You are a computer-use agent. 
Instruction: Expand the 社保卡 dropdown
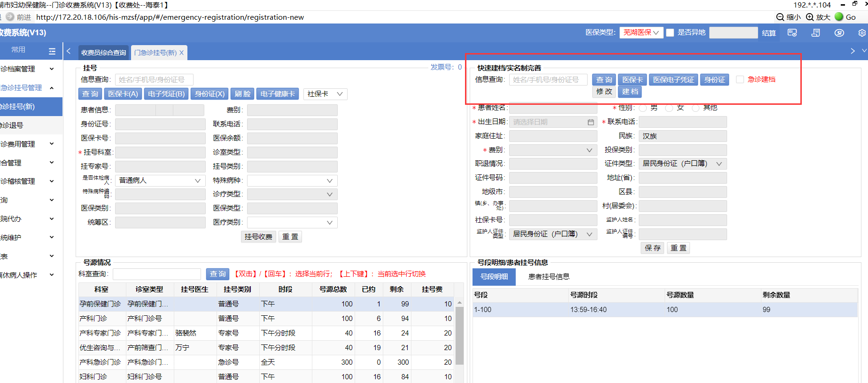tap(325, 94)
